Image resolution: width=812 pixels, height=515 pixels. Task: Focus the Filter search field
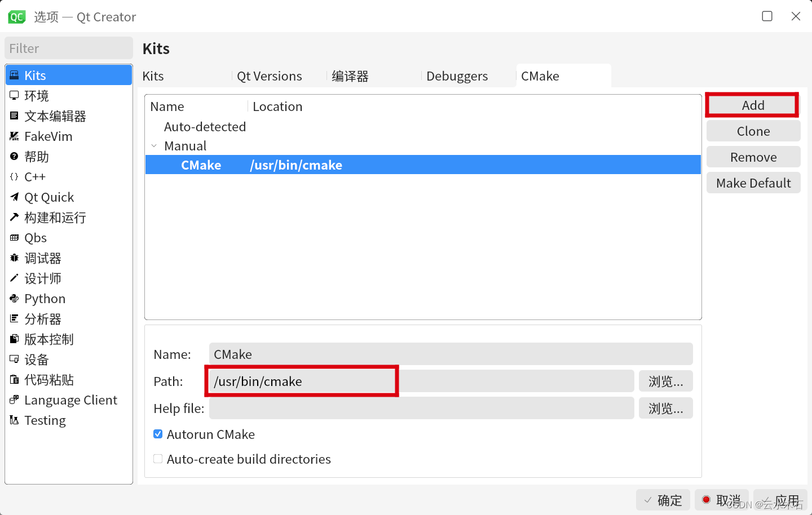69,48
